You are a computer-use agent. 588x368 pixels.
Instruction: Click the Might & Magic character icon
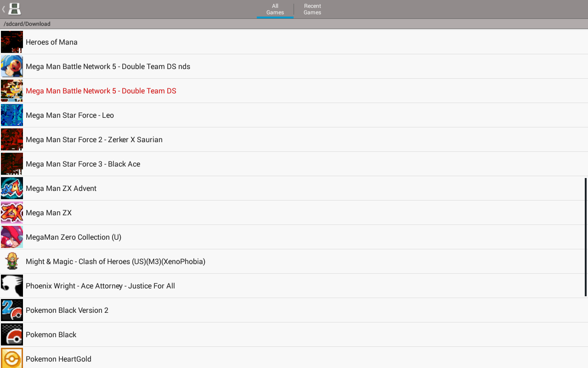pos(11,261)
